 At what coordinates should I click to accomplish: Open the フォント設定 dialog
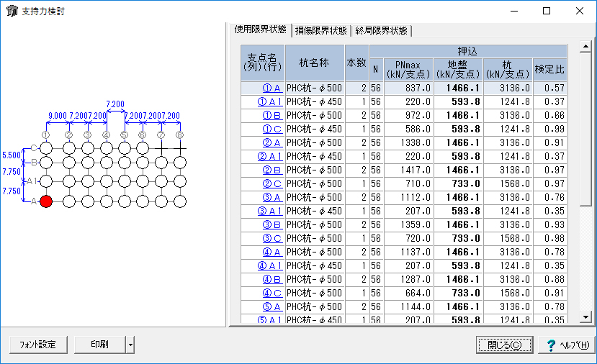pos(38,345)
